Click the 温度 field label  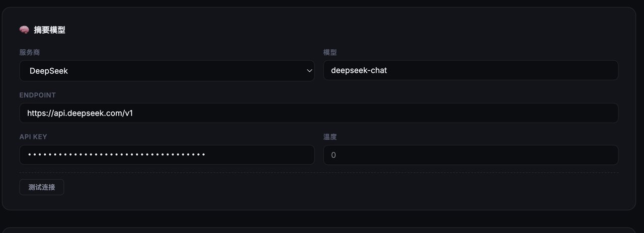pyautogui.click(x=330, y=137)
